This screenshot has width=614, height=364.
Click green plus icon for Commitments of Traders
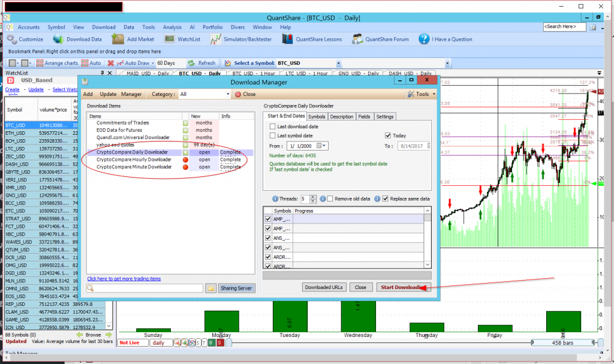(186, 123)
